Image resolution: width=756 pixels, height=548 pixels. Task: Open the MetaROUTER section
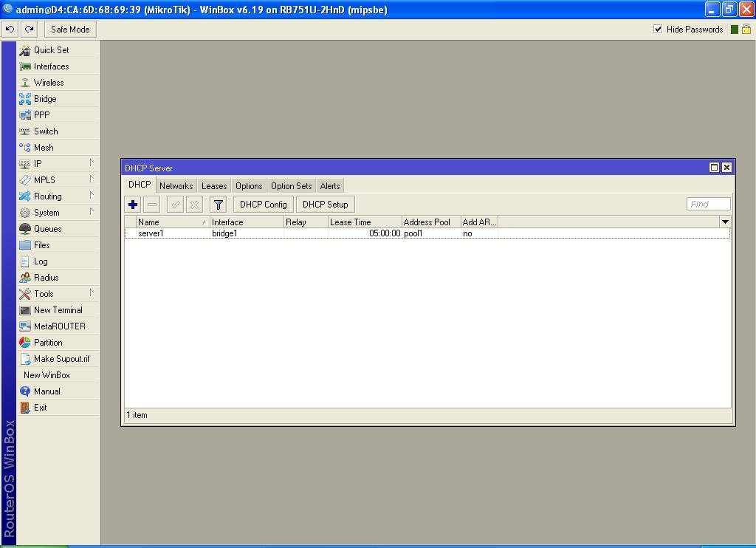(58, 326)
